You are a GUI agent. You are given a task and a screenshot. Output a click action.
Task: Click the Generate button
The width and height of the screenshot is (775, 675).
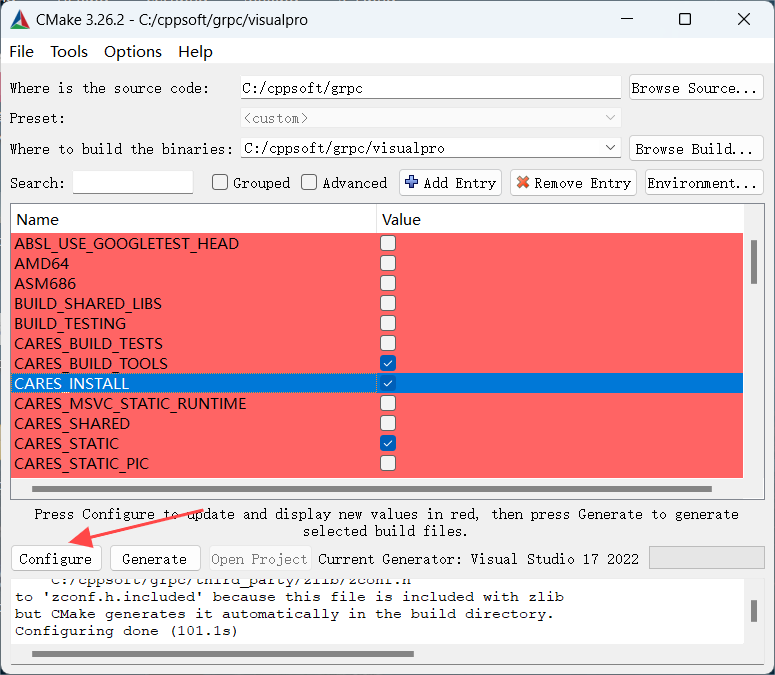[155, 559]
